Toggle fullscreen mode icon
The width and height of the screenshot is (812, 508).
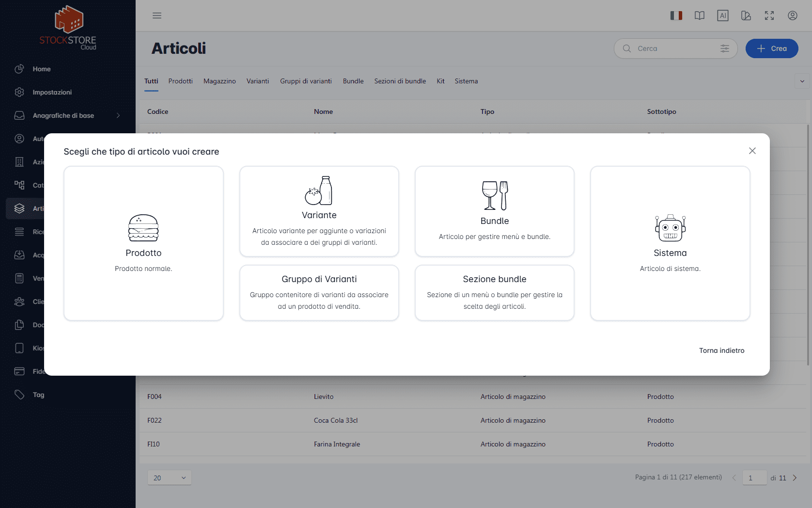click(x=769, y=16)
